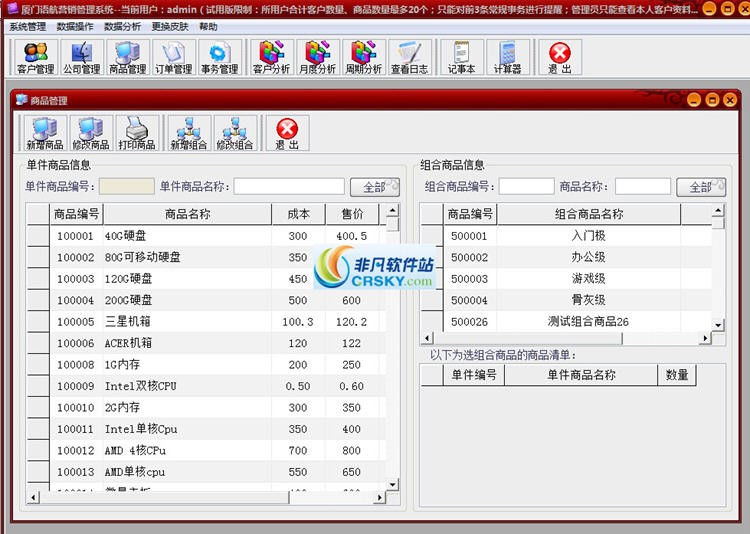750x534 pixels.
Task: Launch 客户分析 from toolbar
Action: 271,58
